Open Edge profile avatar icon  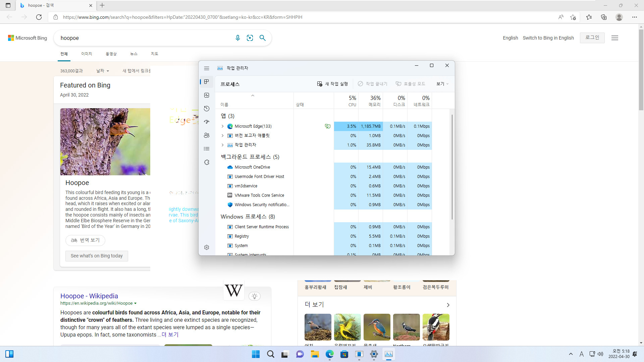(619, 17)
